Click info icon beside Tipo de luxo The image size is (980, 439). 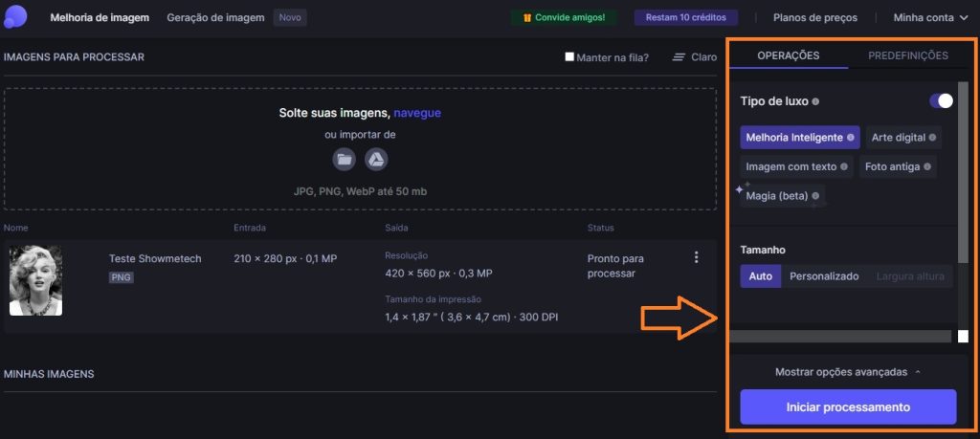point(815,101)
